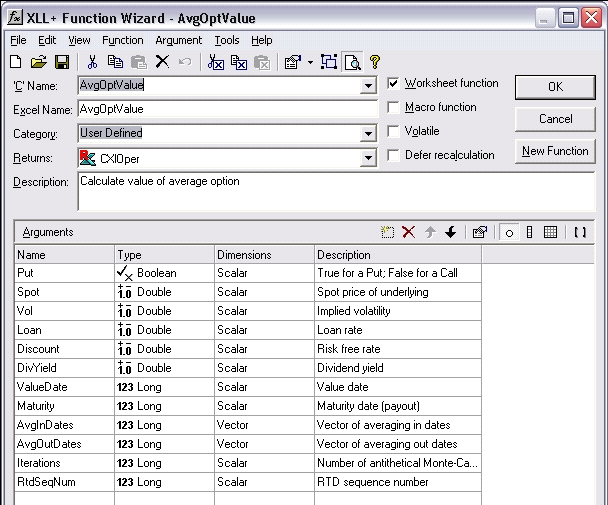608x505 pixels.
Task: Click the yellow question mark help icon
Action: 375,62
